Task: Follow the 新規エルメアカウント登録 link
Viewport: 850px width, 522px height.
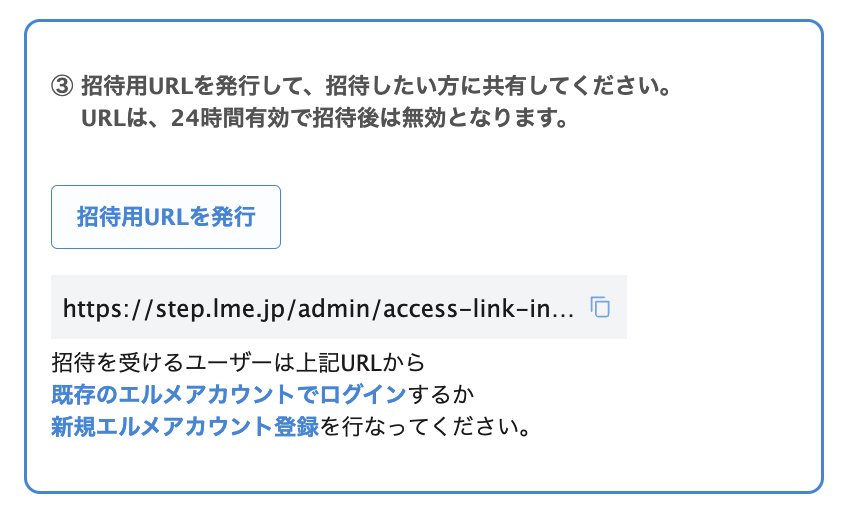Action: coord(185,427)
